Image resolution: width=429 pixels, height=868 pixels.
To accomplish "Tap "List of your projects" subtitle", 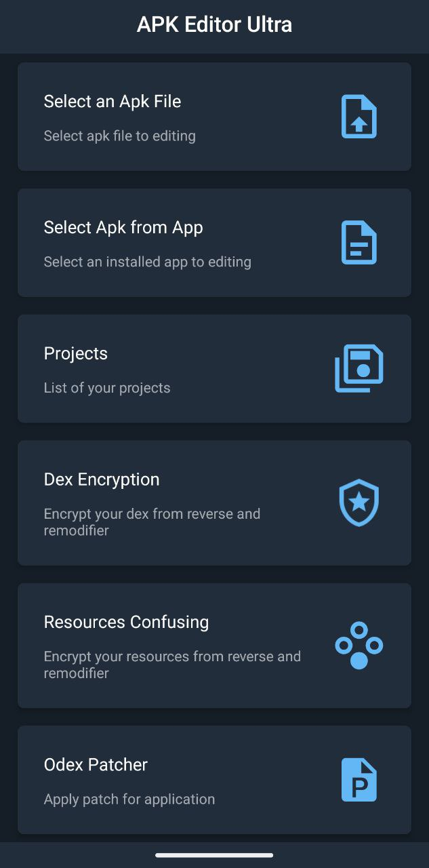I will 107,388.
